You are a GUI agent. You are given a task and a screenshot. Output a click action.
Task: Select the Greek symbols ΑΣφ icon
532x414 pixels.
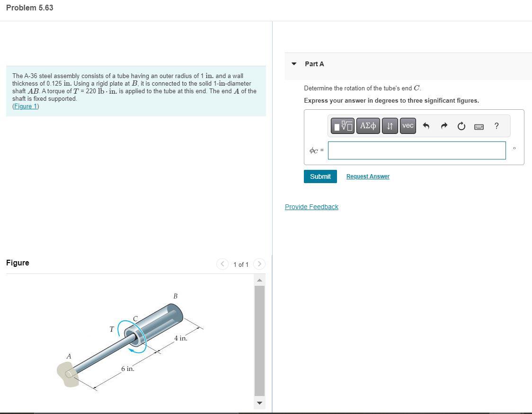click(368, 125)
